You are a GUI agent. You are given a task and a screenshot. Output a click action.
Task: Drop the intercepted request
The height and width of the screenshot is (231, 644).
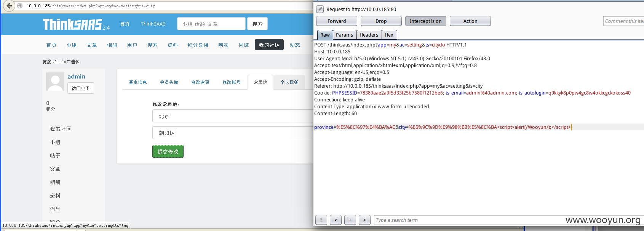click(x=381, y=21)
